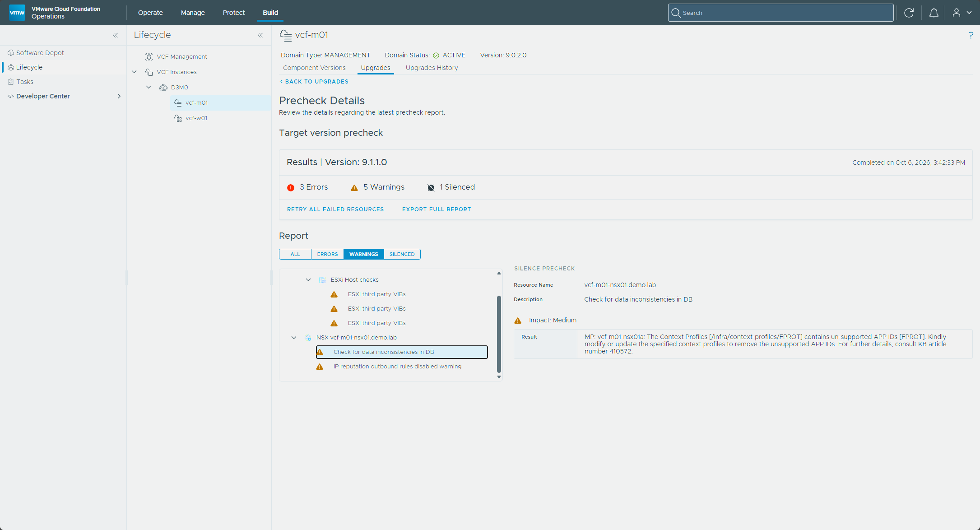The width and height of the screenshot is (980, 530).
Task: Open the Operate menu
Action: tap(150, 13)
